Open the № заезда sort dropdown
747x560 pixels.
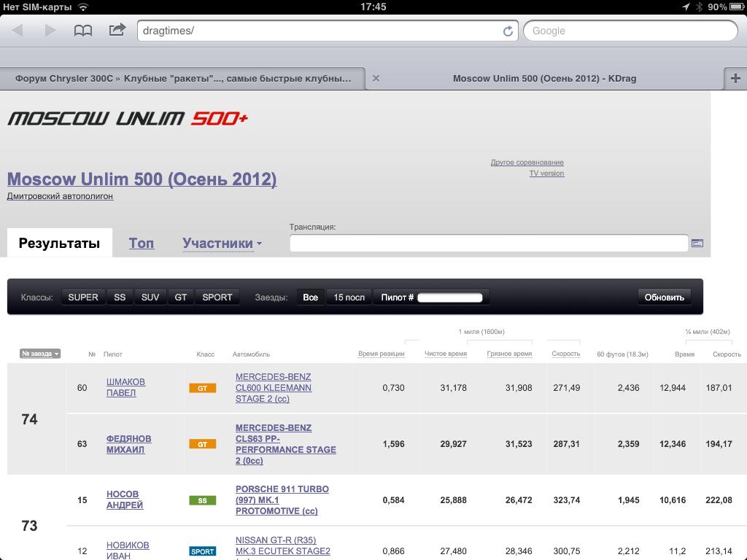40,354
